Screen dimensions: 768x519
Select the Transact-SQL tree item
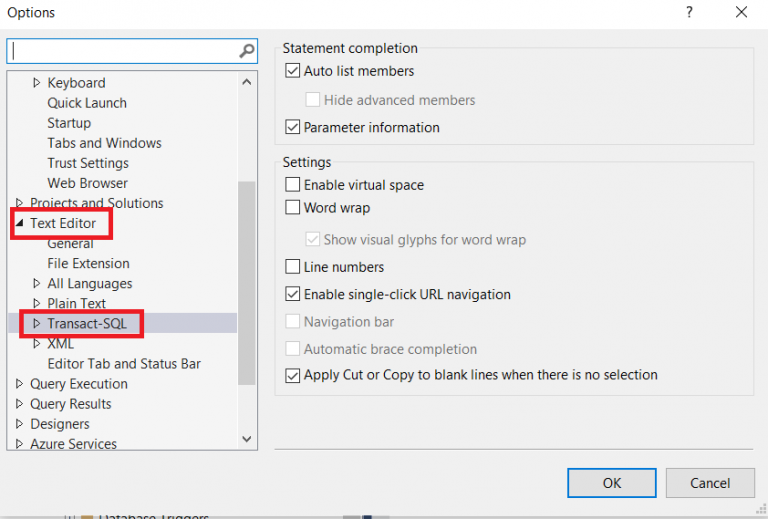[x=87, y=324]
